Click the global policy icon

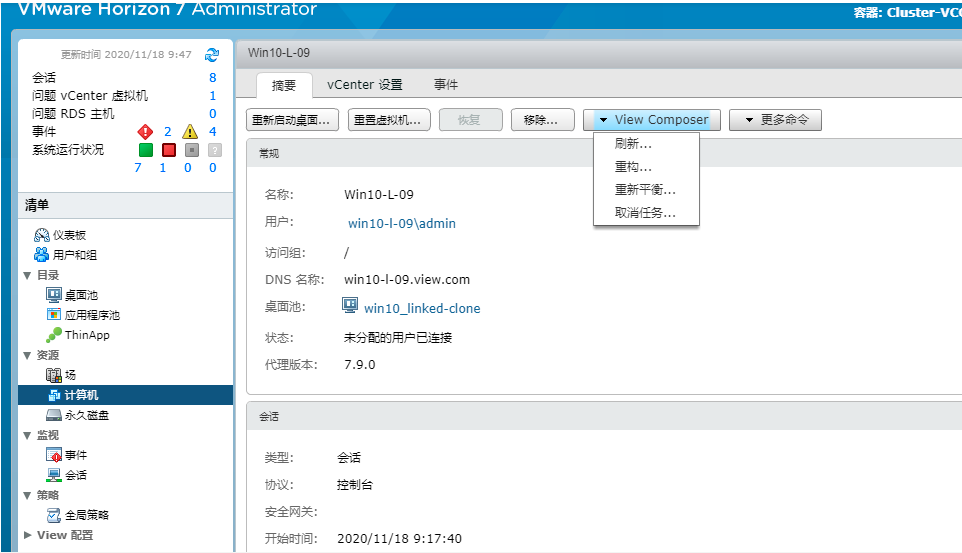click(54, 515)
